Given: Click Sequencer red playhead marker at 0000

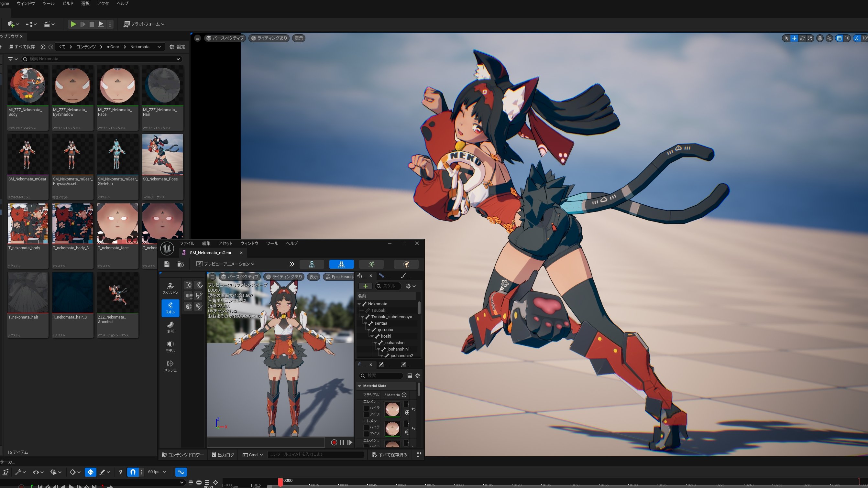Looking at the screenshot, I should coord(280,482).
